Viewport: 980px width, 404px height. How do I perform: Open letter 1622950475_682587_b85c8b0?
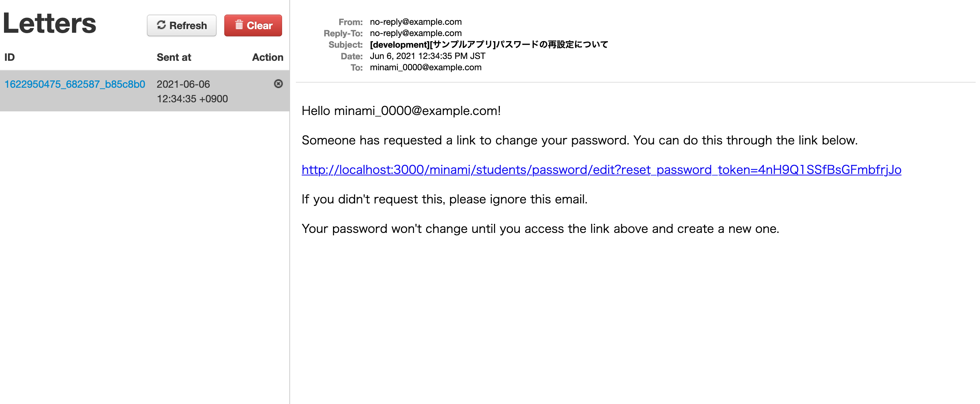point(75,84)
